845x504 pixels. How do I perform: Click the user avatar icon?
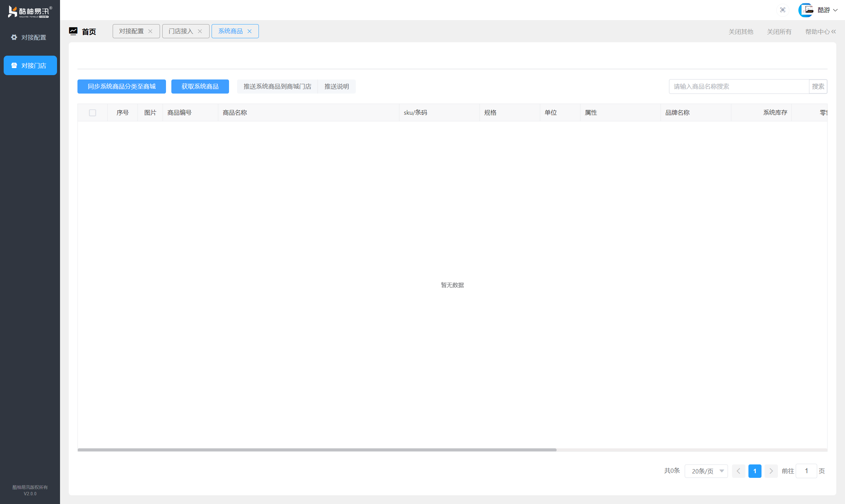click(806, 10)
